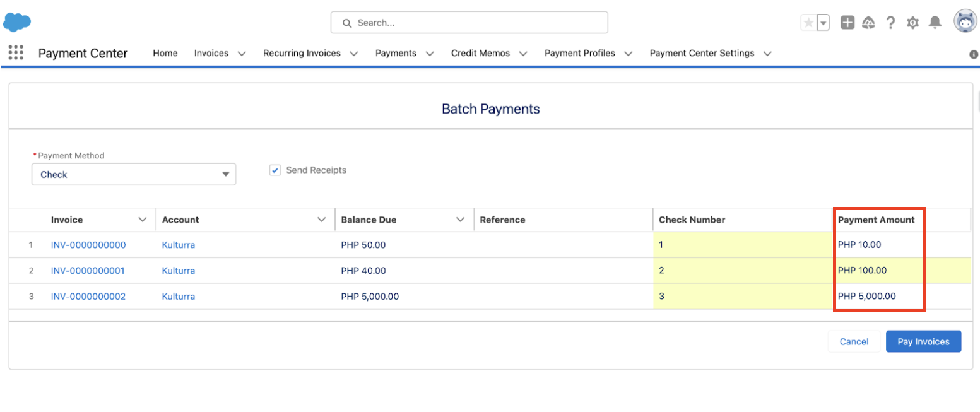Open the Favorites list dropdown arrow
Image resolution: width=980 pixels, height=412 pixels.
coord(823,23)
